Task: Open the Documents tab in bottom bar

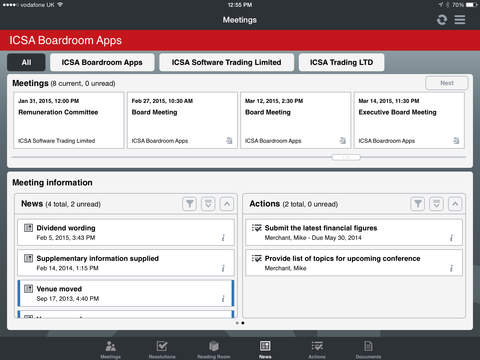Action: 368,350
